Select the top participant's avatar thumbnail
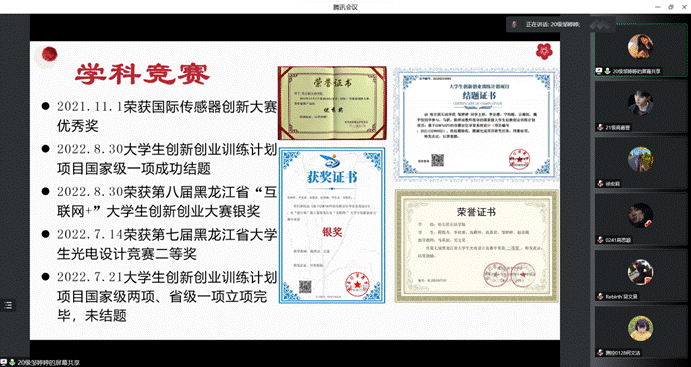The width and height of the screenshot is (691, 367). pos(640,46)
